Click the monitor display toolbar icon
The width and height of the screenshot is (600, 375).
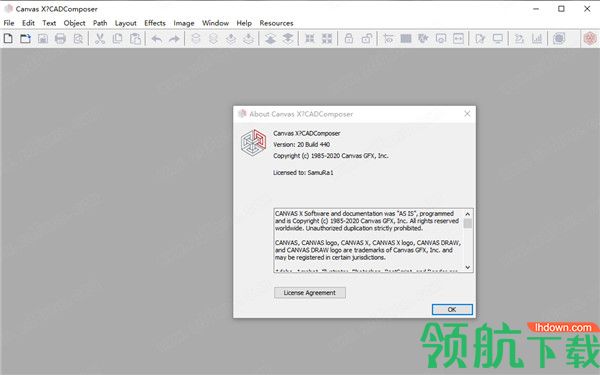click(x=498, y=38)
